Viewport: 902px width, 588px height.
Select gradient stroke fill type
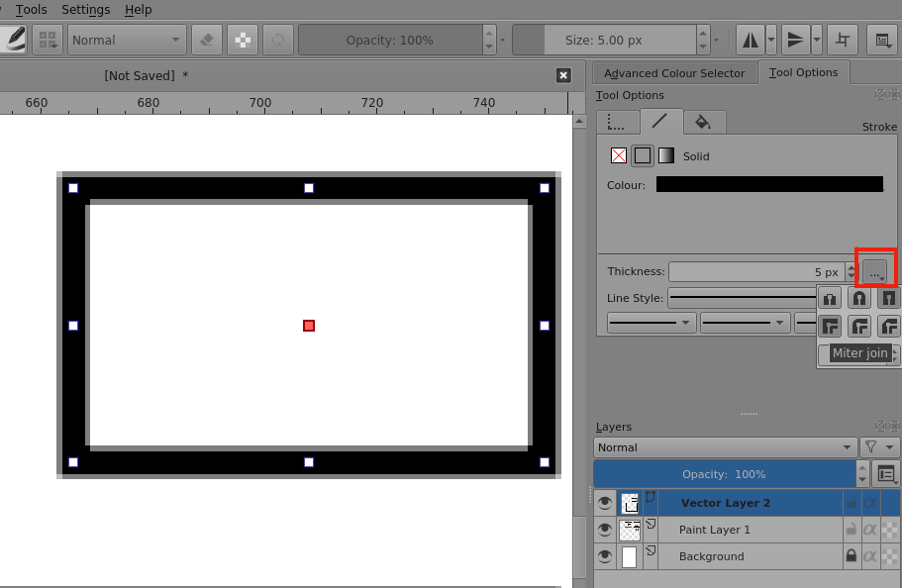coord(666,156)
